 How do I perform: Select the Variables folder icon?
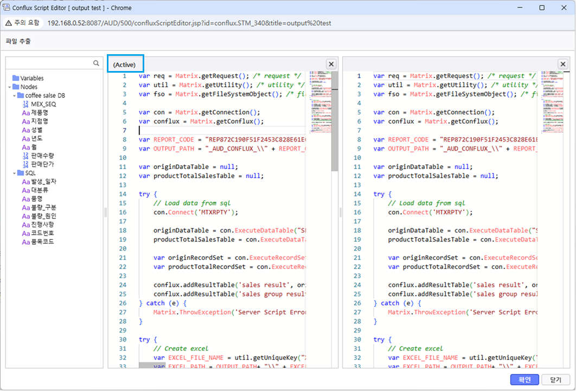[x=16, y=78]
